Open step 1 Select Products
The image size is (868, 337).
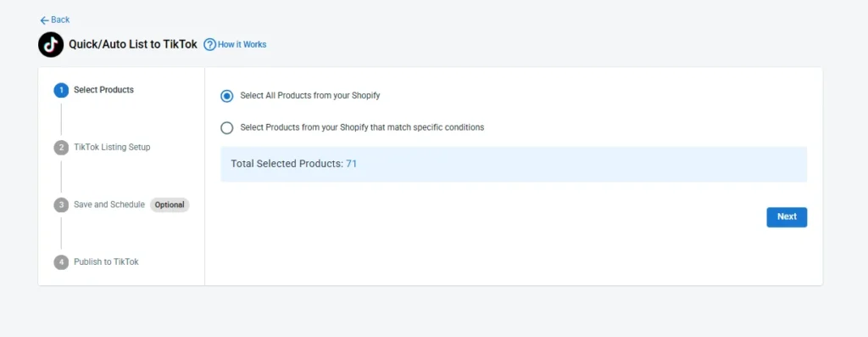(x=103, y=90)
